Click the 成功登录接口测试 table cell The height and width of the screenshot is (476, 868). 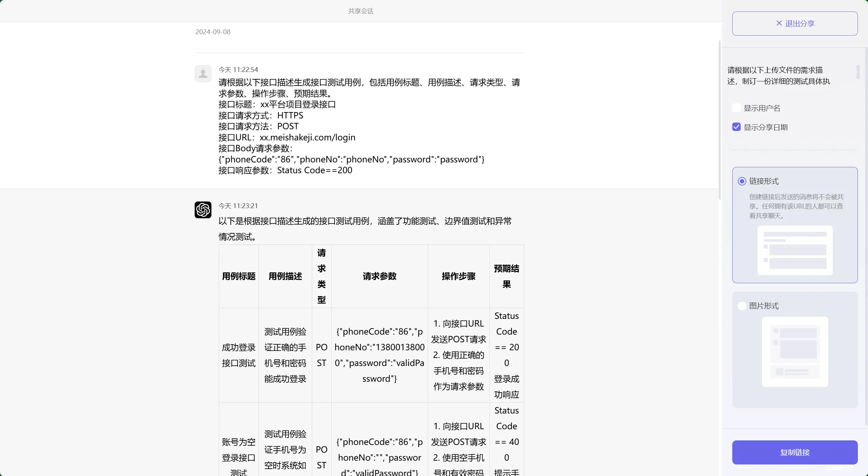[x=239, y=355]
